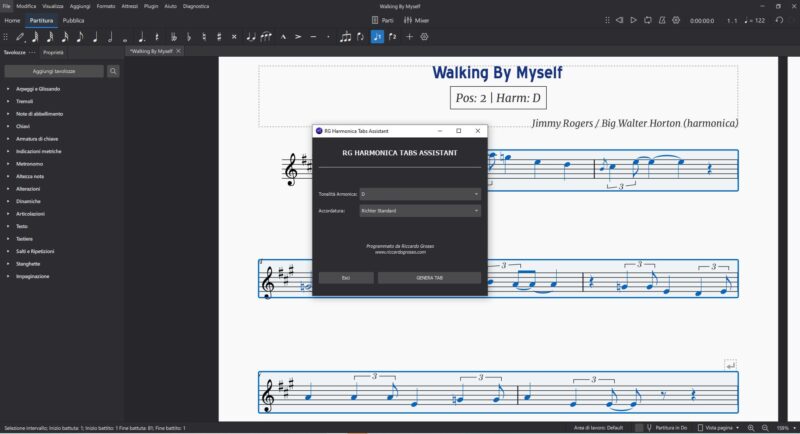Flip direction of selected notes
This screenshot has height=434, width=800.
point(361,37)
